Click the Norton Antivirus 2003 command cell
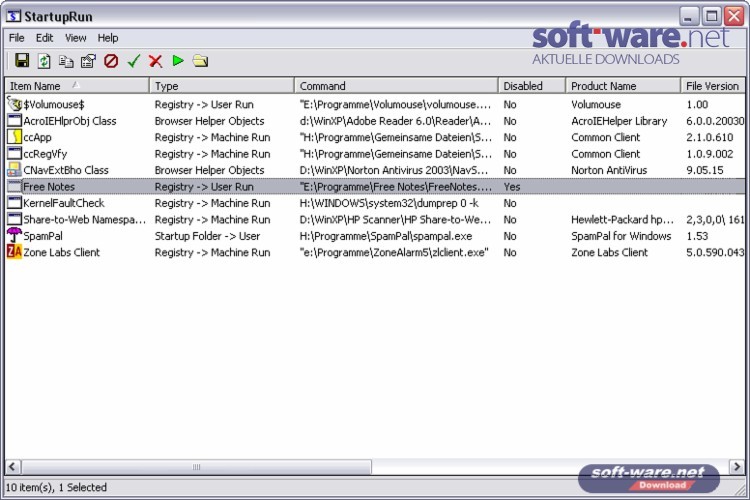 point(394,170)
